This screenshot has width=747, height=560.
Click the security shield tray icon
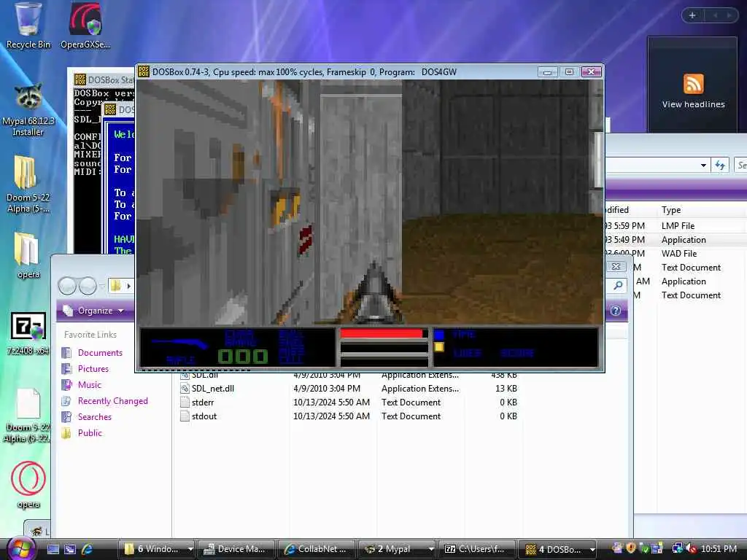click(x=631, y=548)
